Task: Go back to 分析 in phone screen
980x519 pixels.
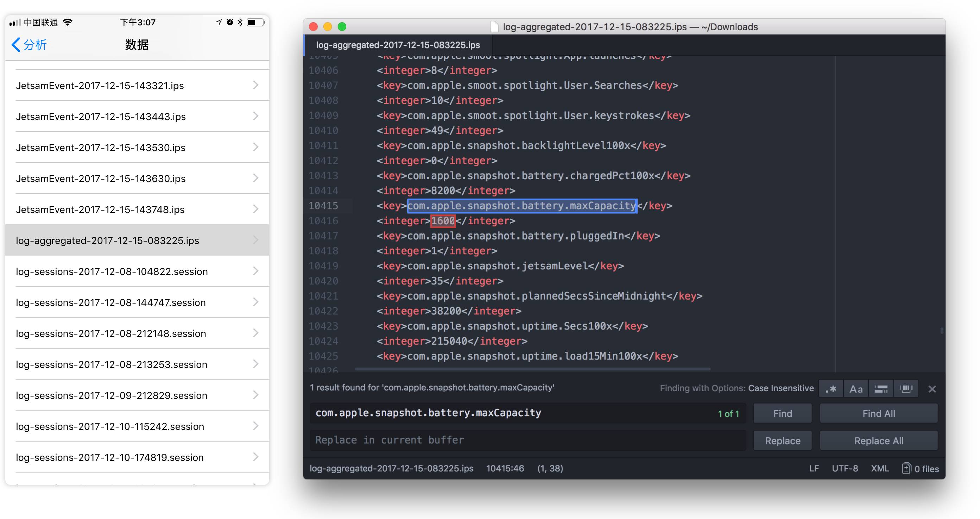Action: pyautogui.click(x=29, y=45)
